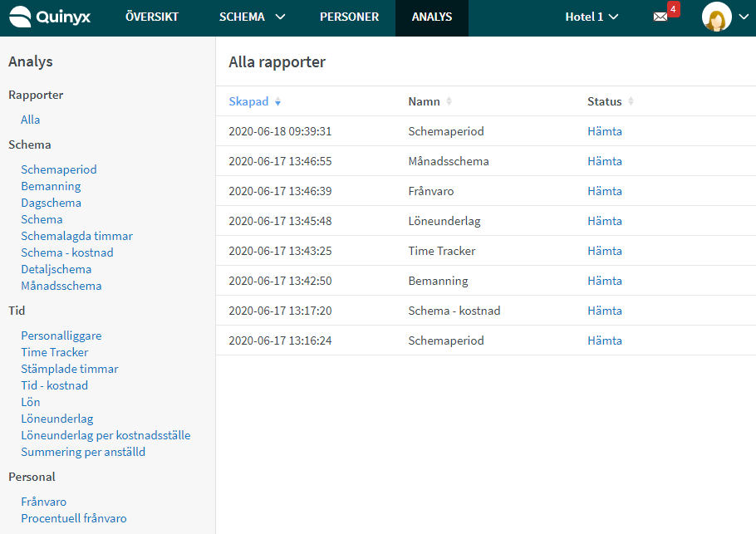Click Hämta for Löneunderlag report row
Image resolution: width=756 pixels, height=534 pixels.
click(x=605, y=221)
